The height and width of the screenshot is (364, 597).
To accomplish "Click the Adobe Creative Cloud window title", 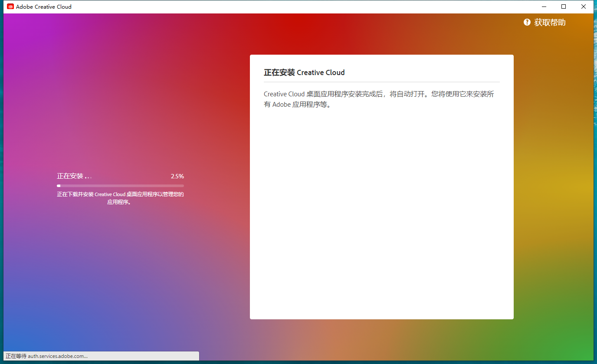I will pyautogui.click(x=43, y=7).
